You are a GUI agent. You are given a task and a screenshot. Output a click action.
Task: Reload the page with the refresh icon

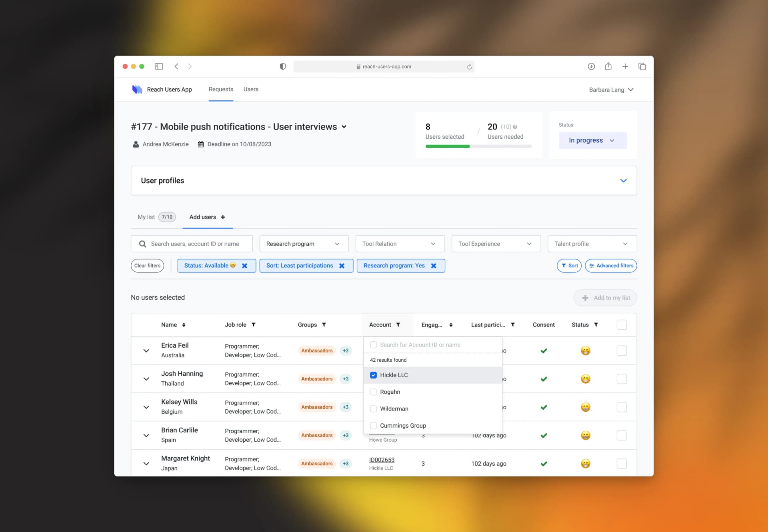tap(470, 67)
